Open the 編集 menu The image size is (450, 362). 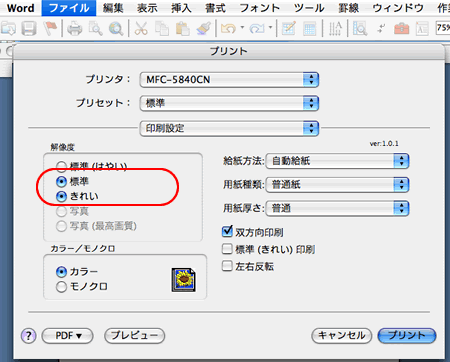[x=113, y=8]
